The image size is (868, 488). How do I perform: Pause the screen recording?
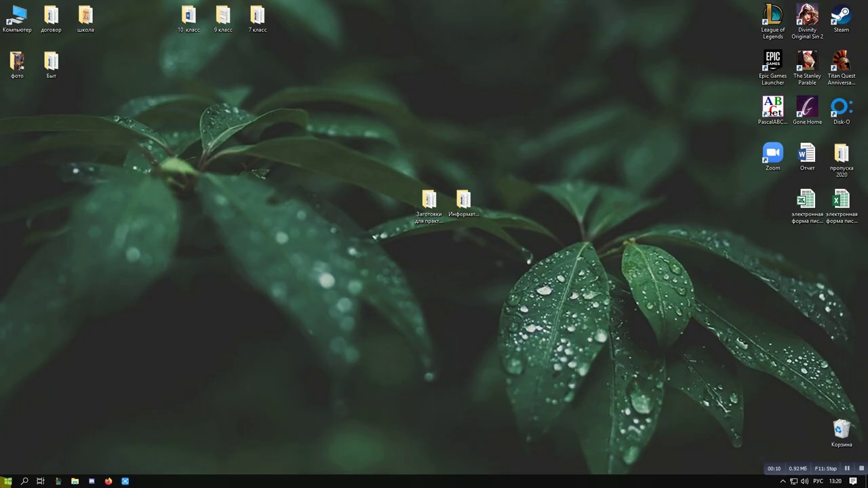coord(847,468)
